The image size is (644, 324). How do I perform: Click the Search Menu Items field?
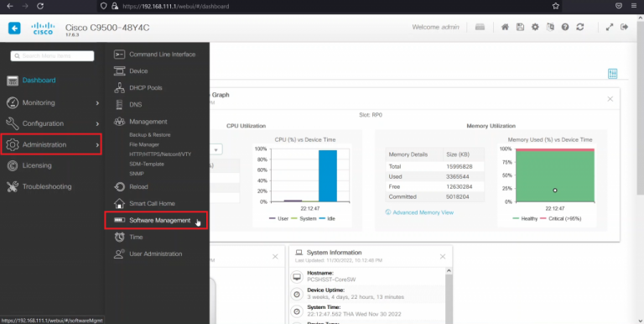(x=52, y=56)
